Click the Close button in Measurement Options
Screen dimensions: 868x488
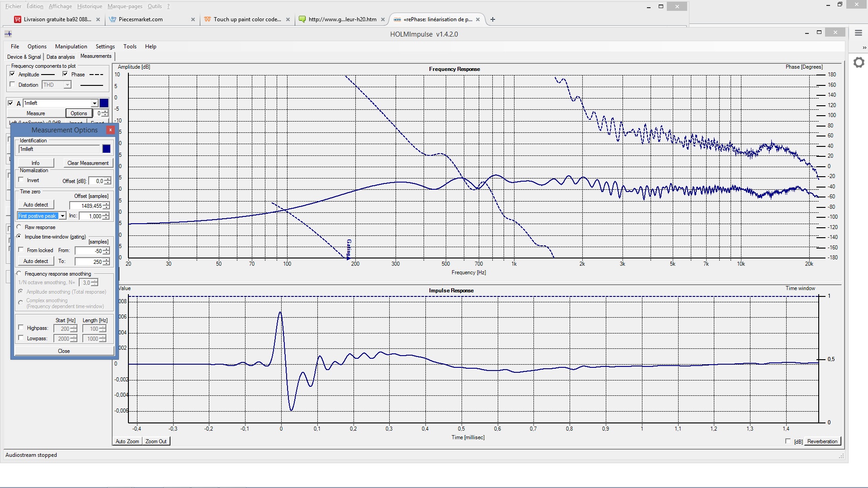click(64, 351)
